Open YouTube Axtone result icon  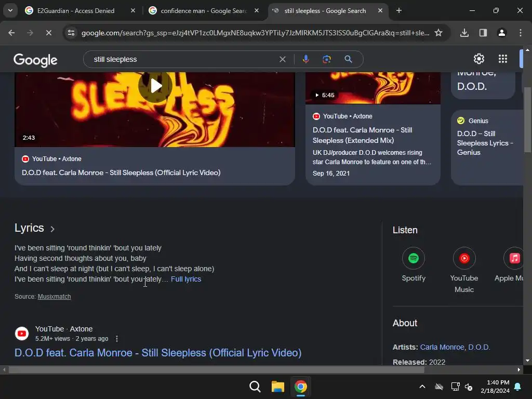[22, 334]
